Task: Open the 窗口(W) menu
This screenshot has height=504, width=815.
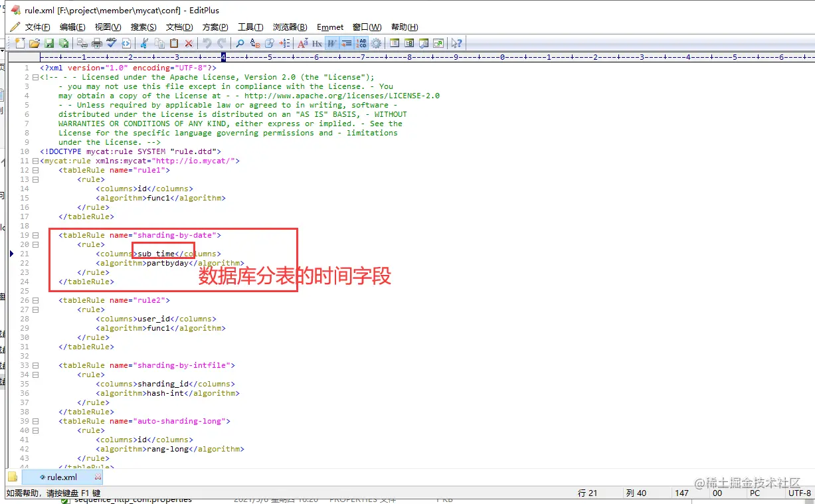Action: click(367, 27)
